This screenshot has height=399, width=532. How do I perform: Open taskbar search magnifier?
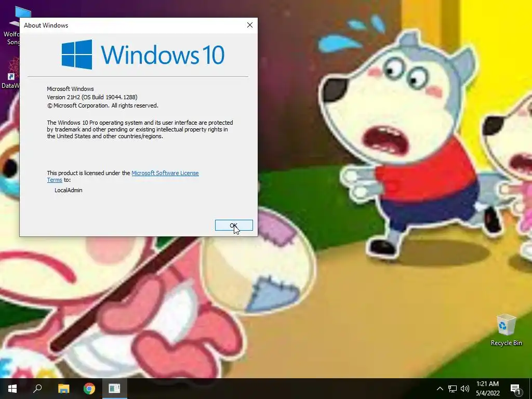pos(37,389)
